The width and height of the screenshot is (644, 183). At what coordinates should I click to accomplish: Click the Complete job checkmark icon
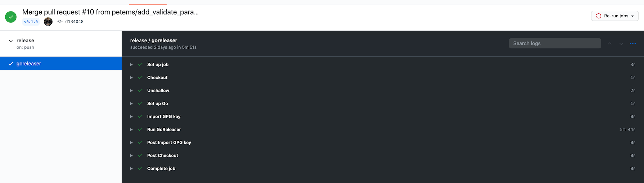click(x=140, y=169)
